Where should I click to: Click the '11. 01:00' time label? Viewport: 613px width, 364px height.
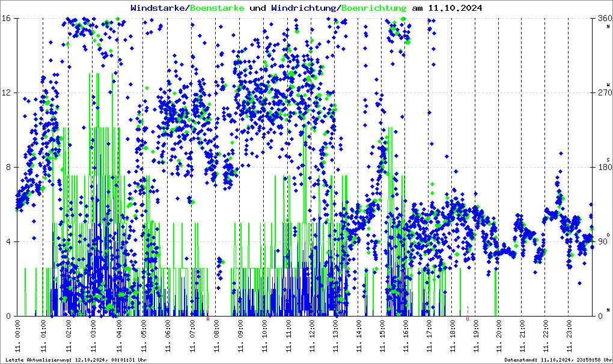(x=43, y=336)
